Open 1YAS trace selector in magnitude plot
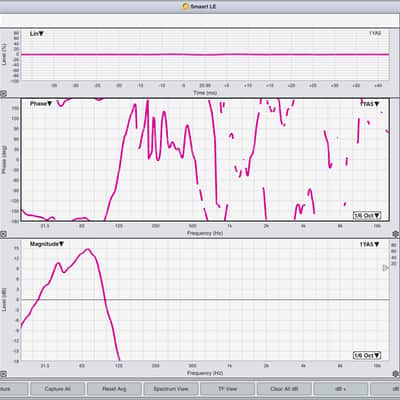400x400 pixels. tap(369, 244)
